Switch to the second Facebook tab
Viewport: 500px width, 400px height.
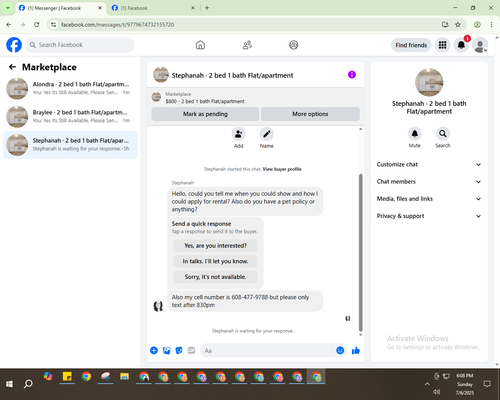pos(152,8)
